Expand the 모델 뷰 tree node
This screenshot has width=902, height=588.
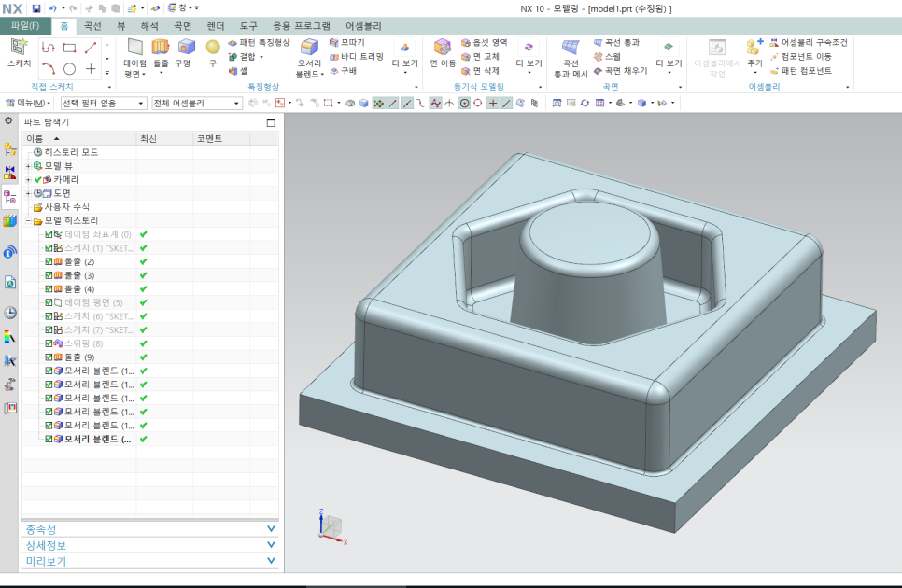[x=28, y=166]
